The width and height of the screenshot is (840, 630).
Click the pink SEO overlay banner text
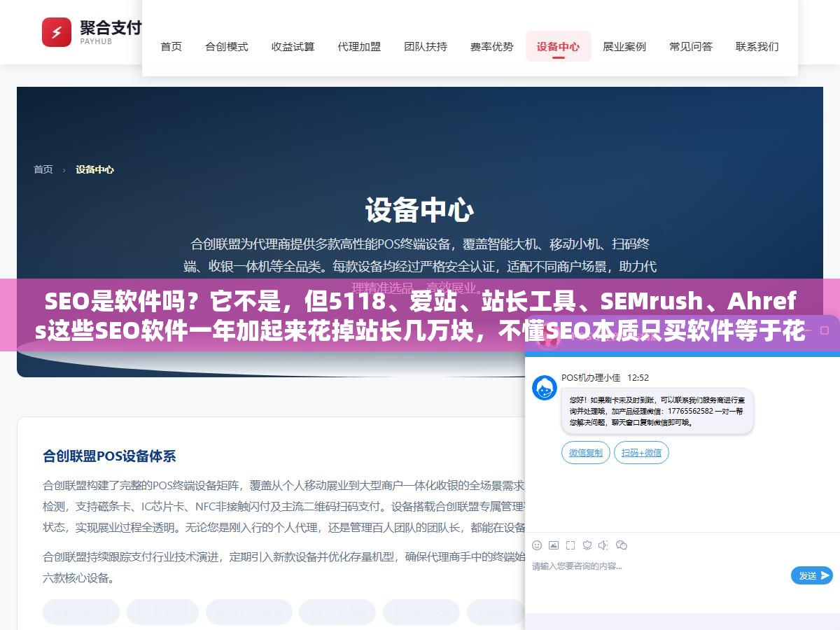point(420,316)
